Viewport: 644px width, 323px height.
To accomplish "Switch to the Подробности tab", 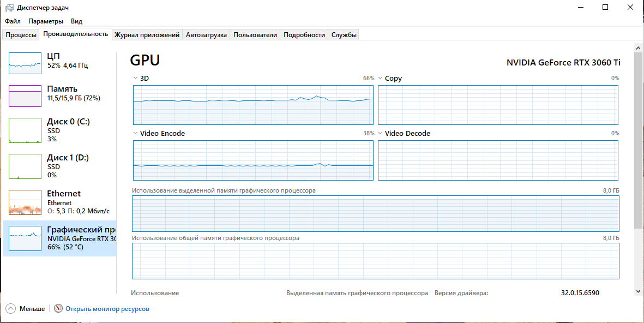I will [x=304, y=35].
